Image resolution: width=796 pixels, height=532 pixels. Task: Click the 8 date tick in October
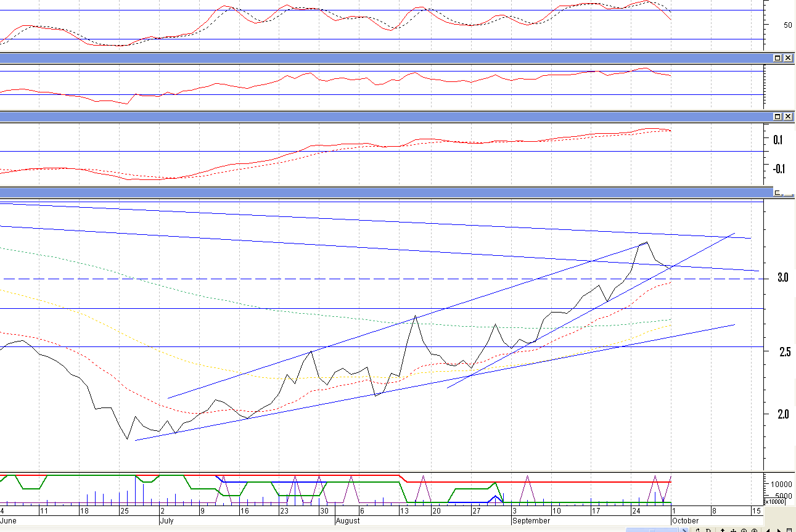(714, 511)
